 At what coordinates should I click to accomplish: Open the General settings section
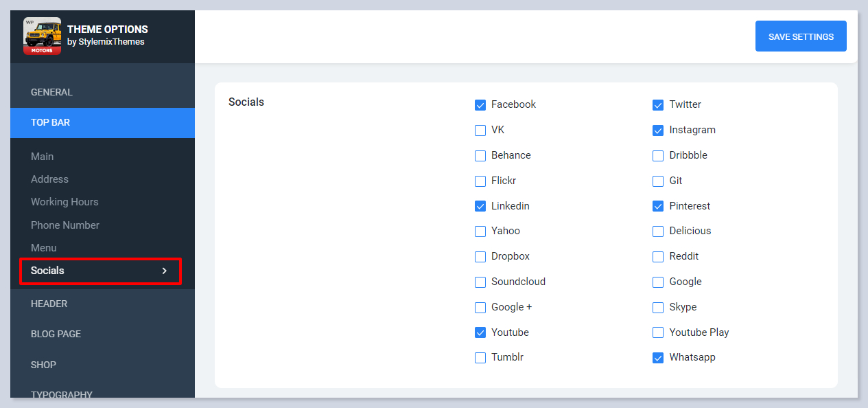(x=51, y=92)
